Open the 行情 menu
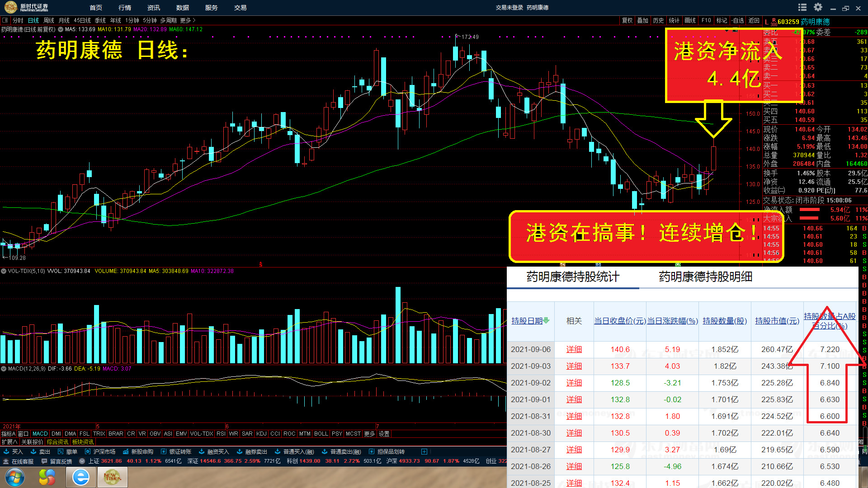 [x=125, y=8]
